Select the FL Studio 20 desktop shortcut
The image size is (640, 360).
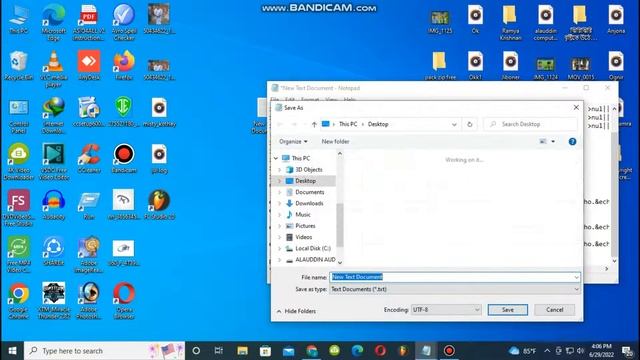(159, 205)
